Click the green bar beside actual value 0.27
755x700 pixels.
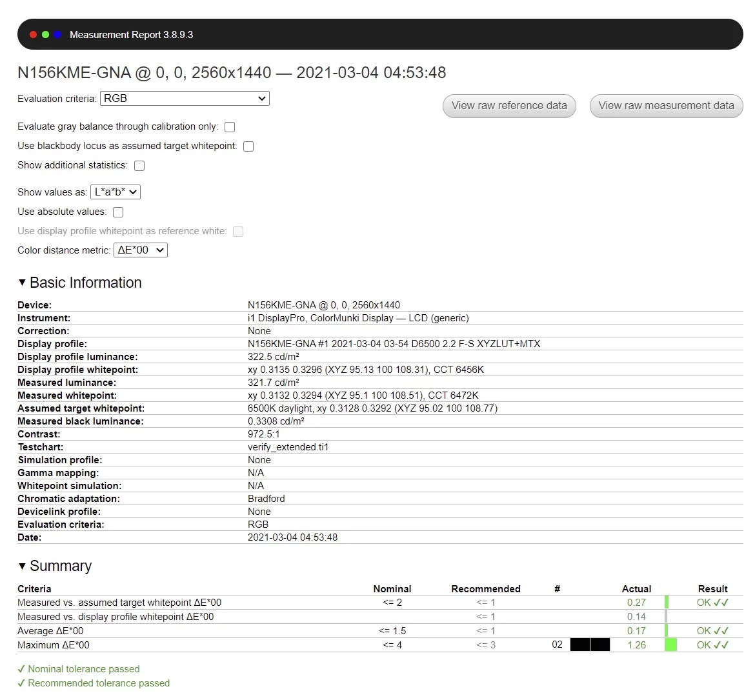[x=667, y=603]
